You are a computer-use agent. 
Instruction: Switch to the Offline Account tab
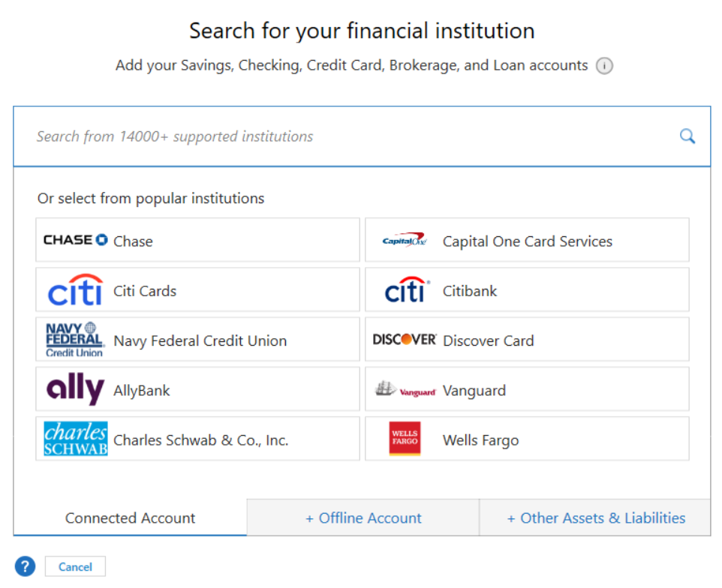[x=363, y=518]
